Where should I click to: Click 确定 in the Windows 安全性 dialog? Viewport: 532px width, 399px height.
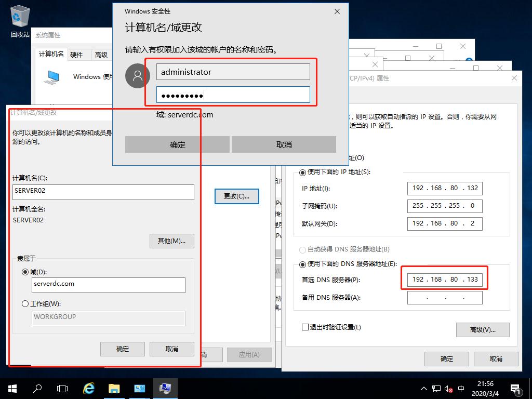(177, 144)
